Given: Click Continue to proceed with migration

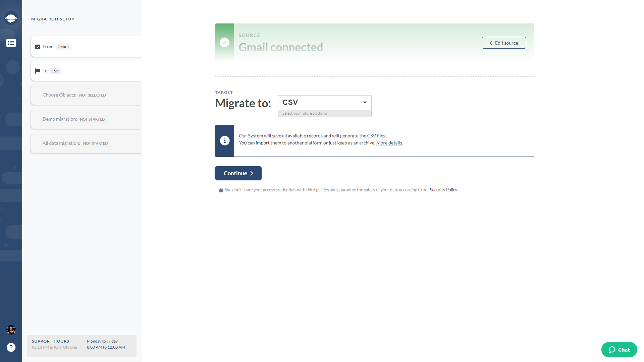Looking at the screenshot, I should click(238, 173).
